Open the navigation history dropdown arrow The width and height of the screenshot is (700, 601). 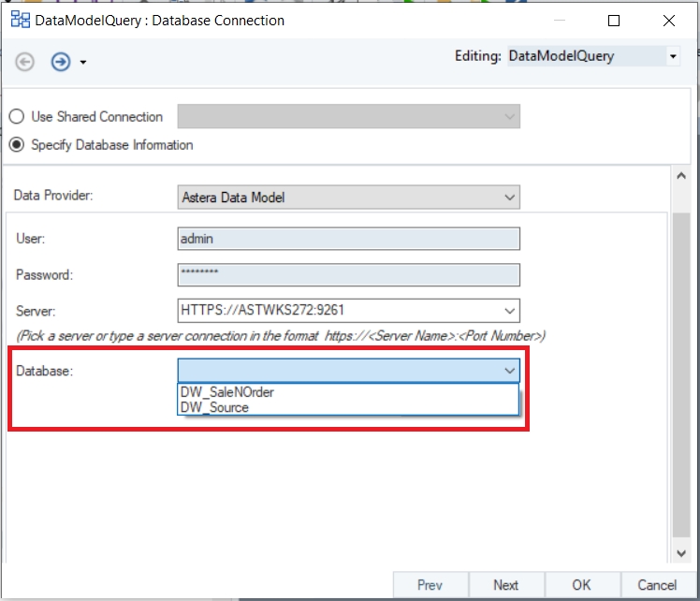tap(83, 63)
